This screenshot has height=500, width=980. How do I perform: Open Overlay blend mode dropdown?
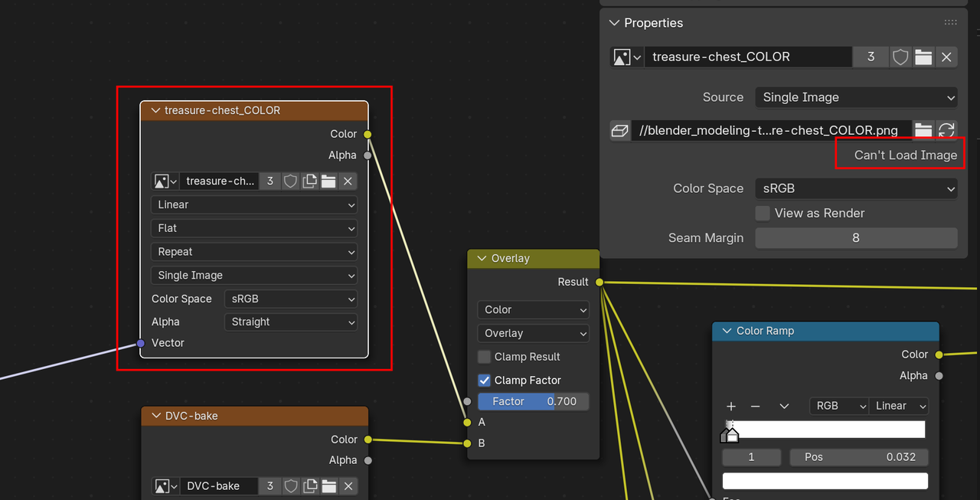click(533, 333)
